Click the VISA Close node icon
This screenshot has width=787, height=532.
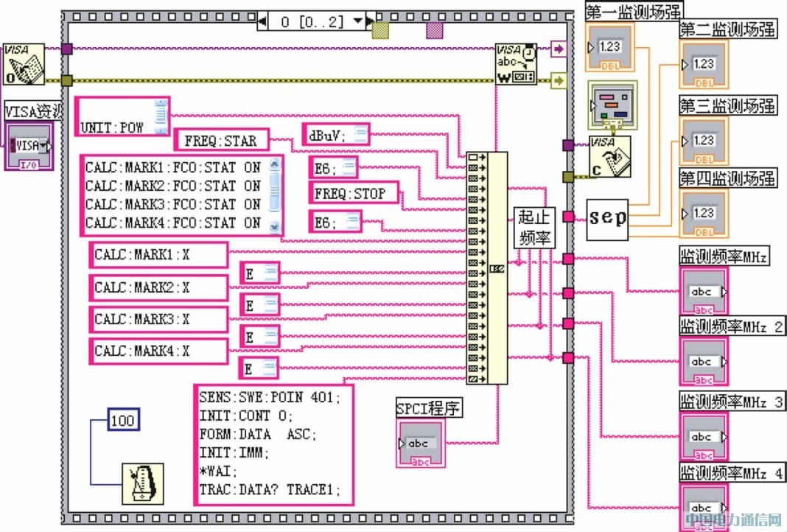tap(609, 156)
